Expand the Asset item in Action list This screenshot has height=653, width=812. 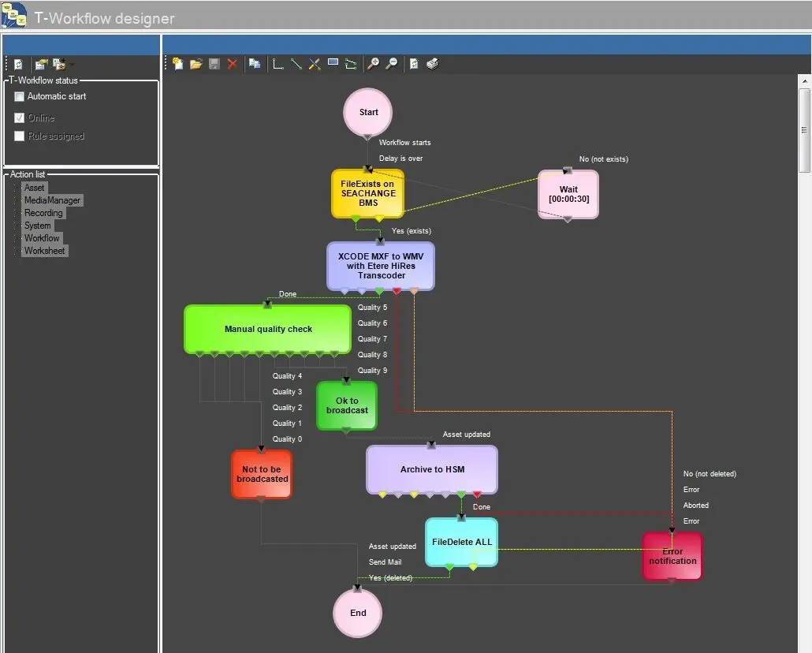coord(34,188)
